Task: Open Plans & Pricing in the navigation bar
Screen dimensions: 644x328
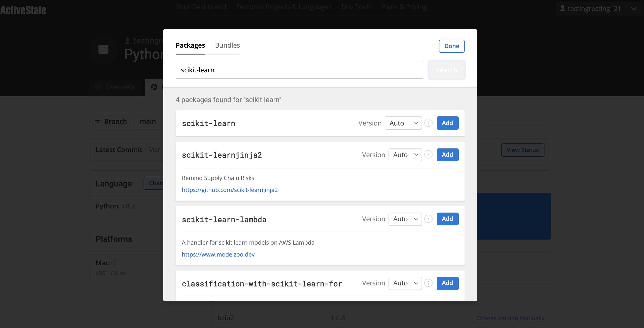Action: click(x=404, y=7)
